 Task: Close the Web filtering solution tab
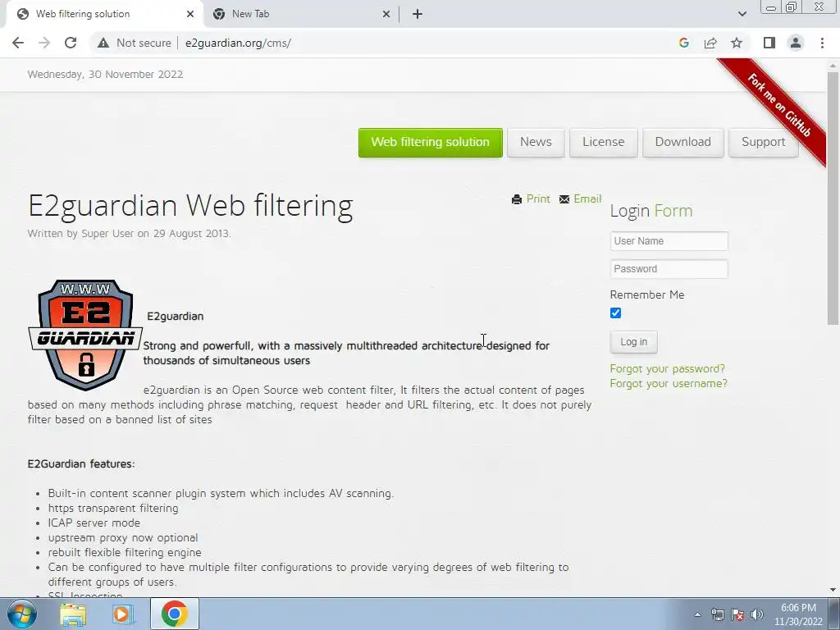click(190, 15)
